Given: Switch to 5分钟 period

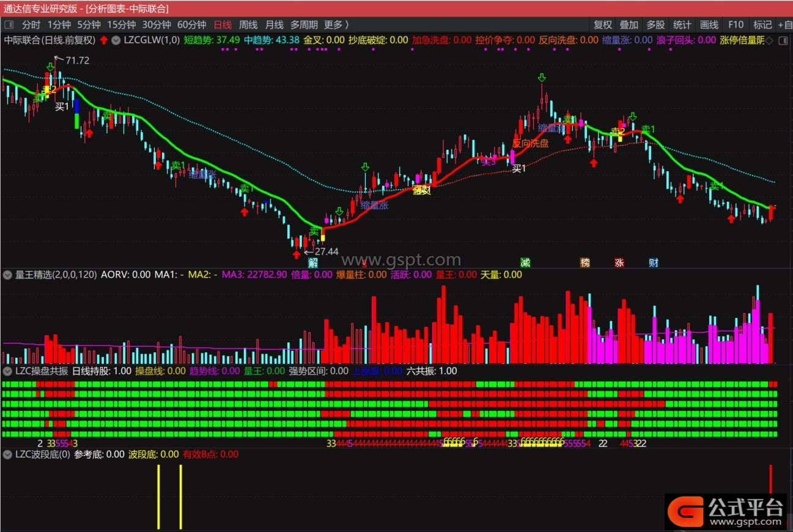Looking at the screenshot, I should pos(89,24).
